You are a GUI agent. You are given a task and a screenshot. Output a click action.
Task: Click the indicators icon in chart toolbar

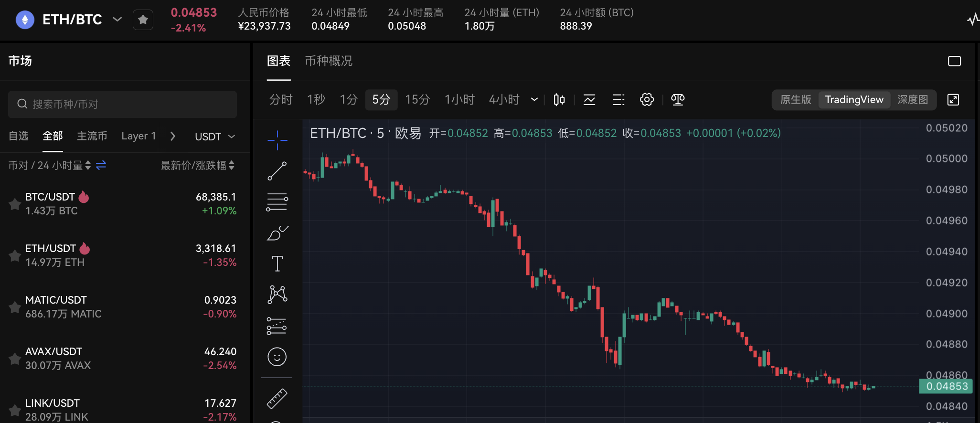pyautogui.click(x=589, y=100)
